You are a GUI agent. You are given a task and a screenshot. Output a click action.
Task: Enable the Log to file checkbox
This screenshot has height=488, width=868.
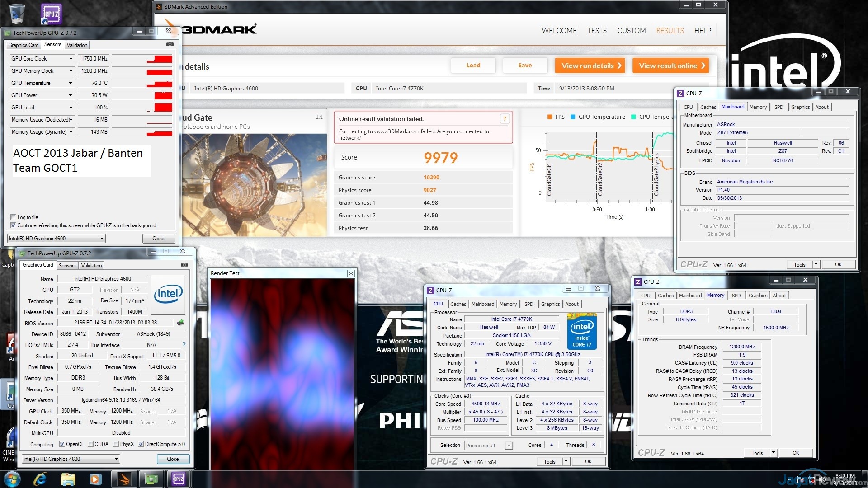(14, 217)
